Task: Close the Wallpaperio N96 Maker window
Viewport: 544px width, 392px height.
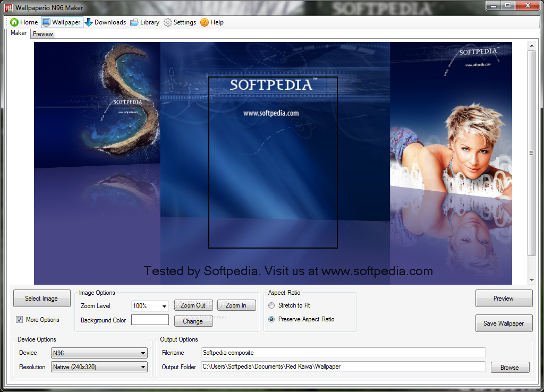Action: click(x=528, y=6)
